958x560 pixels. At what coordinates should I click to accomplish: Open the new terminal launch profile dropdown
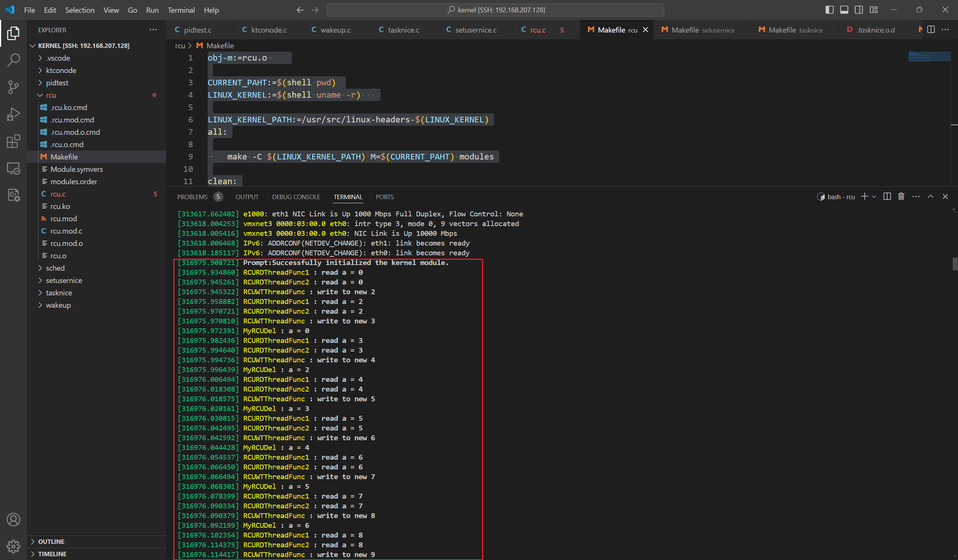click(874, 197)
